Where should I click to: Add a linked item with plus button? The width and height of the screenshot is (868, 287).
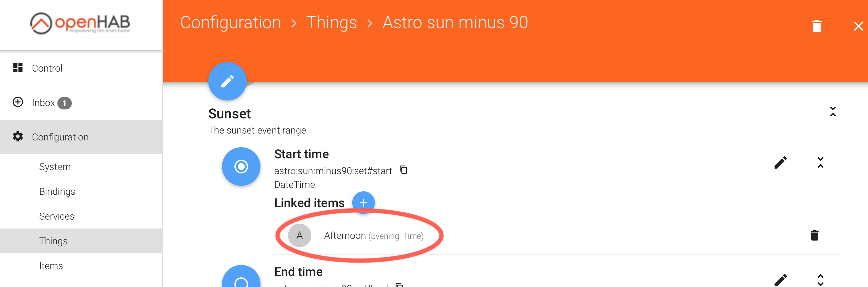tap(363, 203)
